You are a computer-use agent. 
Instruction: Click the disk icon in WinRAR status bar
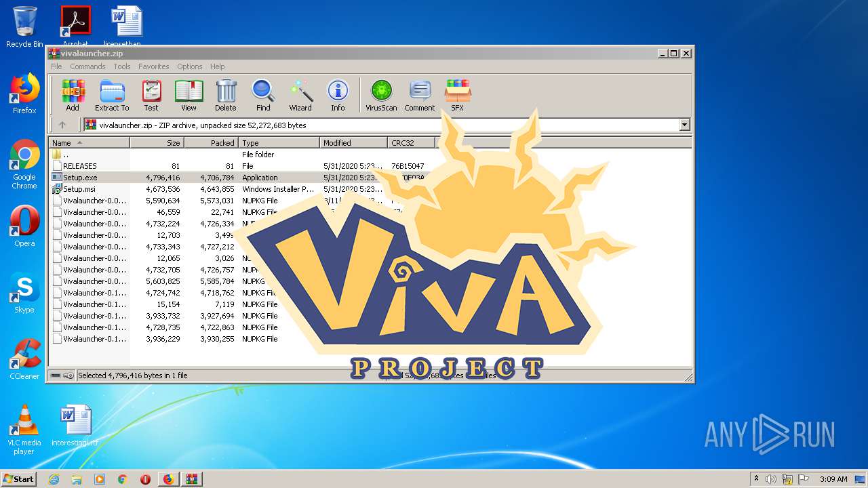tap(56, 375)
